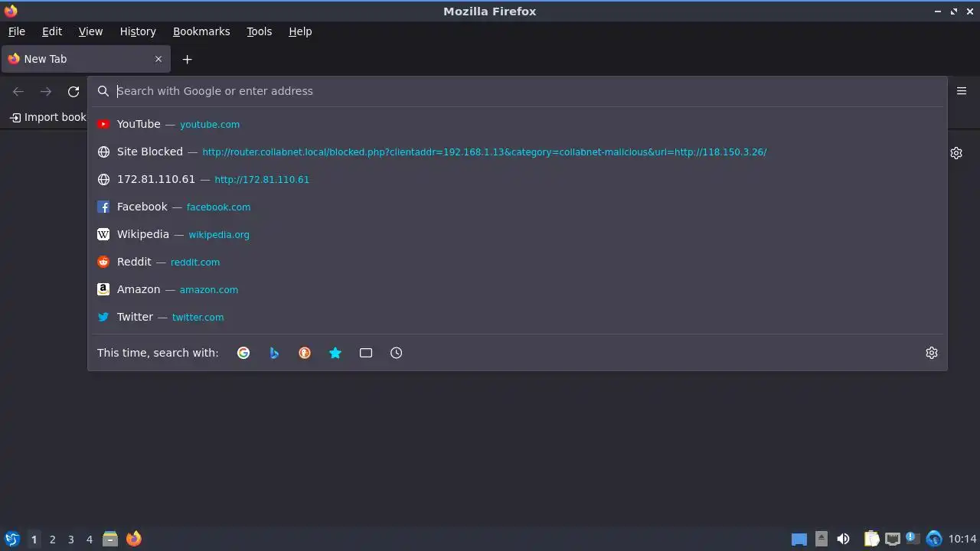Click Import bookmarks toolbar button
Screen dimensions: 980x551
(x=47, y=117)
